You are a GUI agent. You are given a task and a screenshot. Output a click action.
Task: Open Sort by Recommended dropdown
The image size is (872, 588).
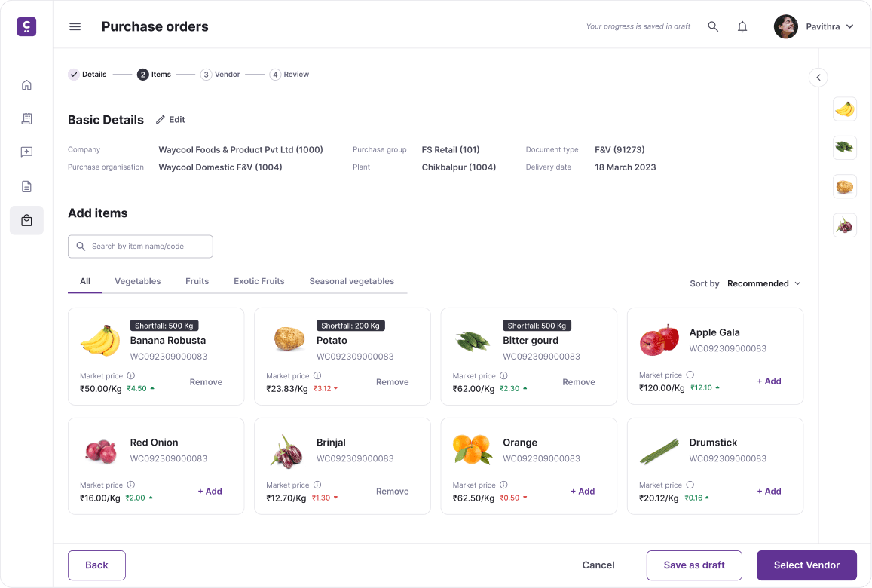(x=764, y=283)
